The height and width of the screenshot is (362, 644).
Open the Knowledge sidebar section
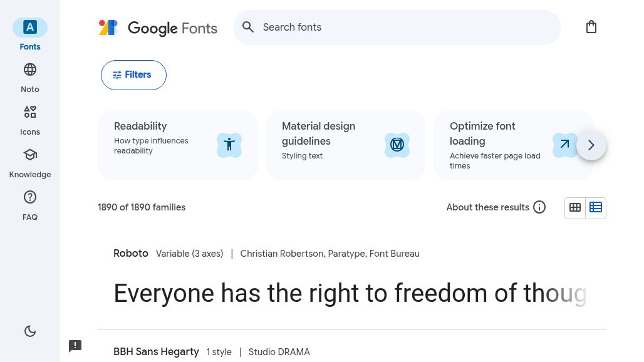(30, 162)
